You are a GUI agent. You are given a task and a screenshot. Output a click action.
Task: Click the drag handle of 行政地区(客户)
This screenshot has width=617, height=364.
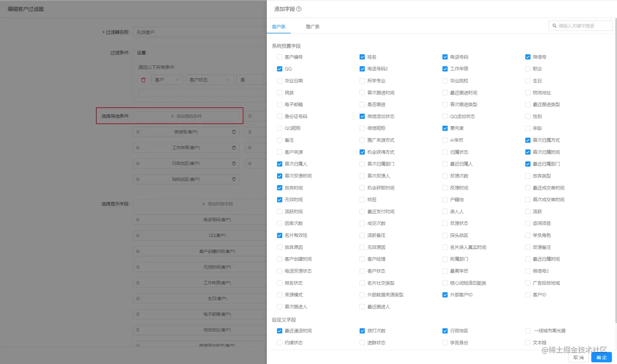(x=138, y=164)
